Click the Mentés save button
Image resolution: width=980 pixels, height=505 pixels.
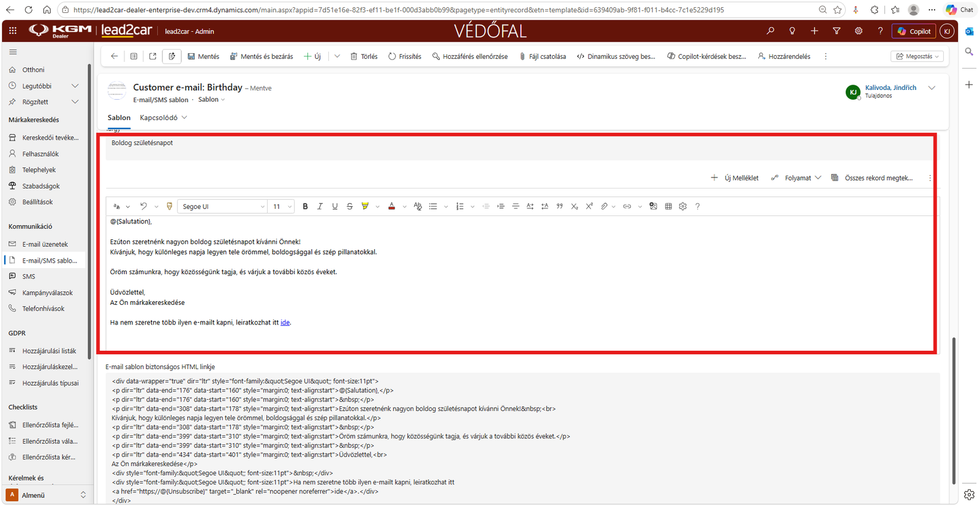pos(203,56)
